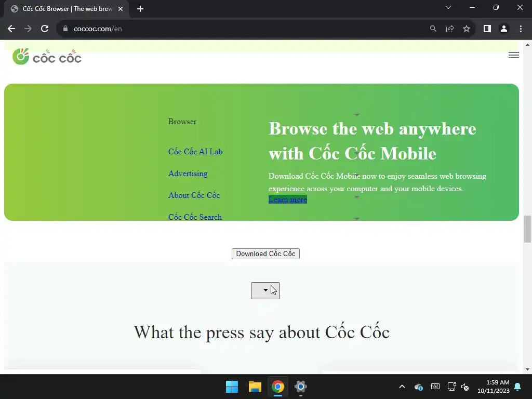The width and height of the screenshot is (532, 399).
Task: Click the Cốc Cốc logo
Action: coord(47,56)
